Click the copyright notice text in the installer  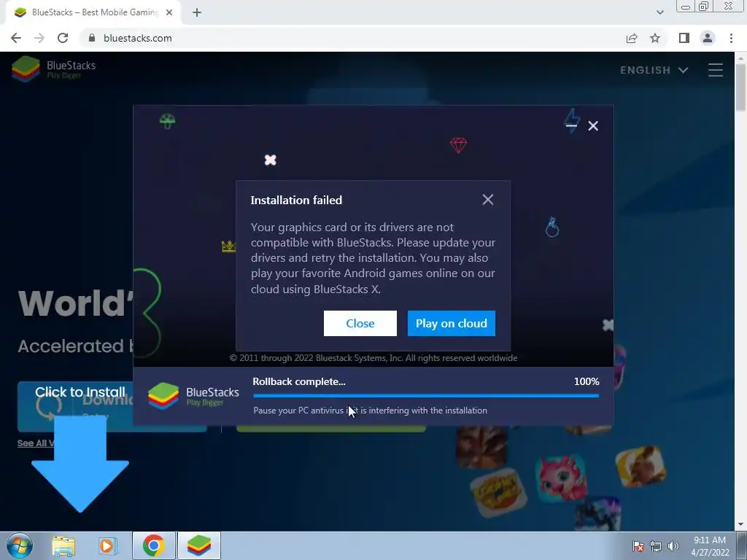373,358
